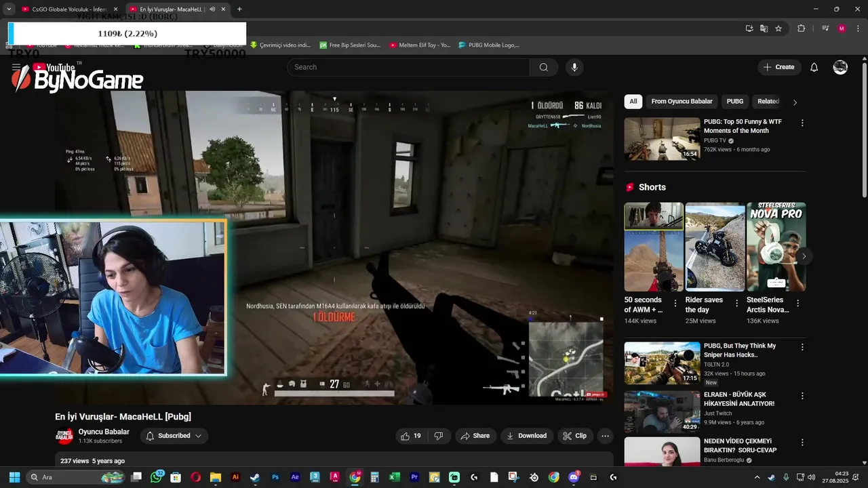Open Chrome media control icon
The image size is (868, 488).
pyautogui.click(x=825, y=28)
